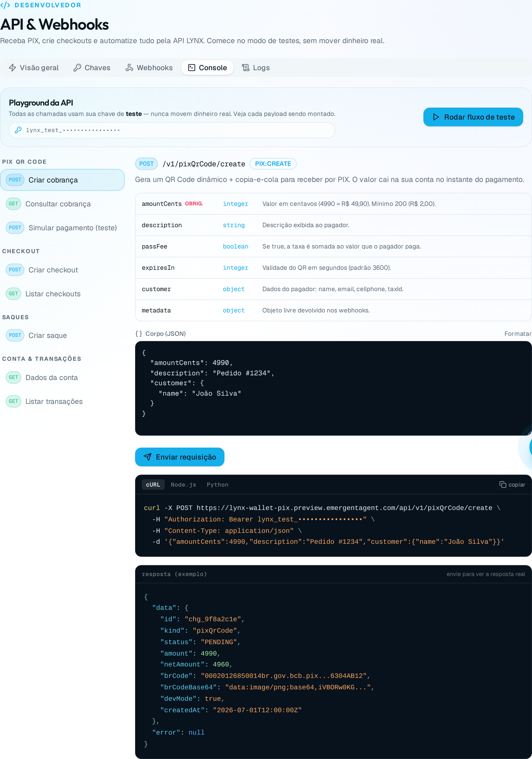Click the POST method badge in endpoint header
Screen dimensions: 532x759
coord(147,164)
